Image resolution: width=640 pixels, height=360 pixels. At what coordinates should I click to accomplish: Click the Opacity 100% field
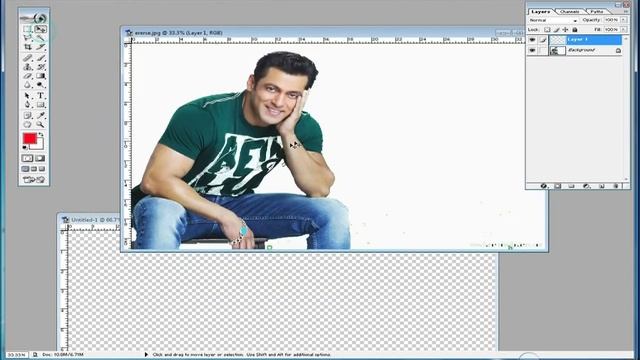coord(611,20)
